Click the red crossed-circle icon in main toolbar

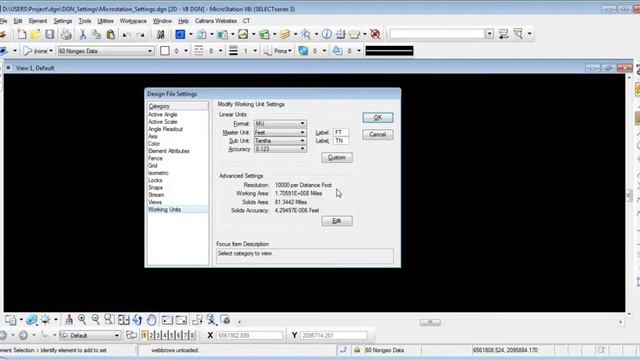pyautogui.click(x=375, y=34)
